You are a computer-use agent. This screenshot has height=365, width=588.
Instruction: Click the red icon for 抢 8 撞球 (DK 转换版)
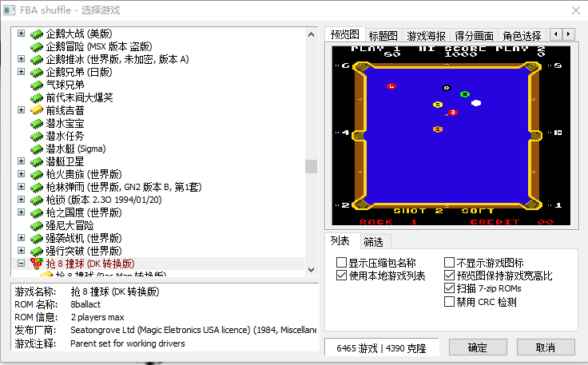click(37, 264)
